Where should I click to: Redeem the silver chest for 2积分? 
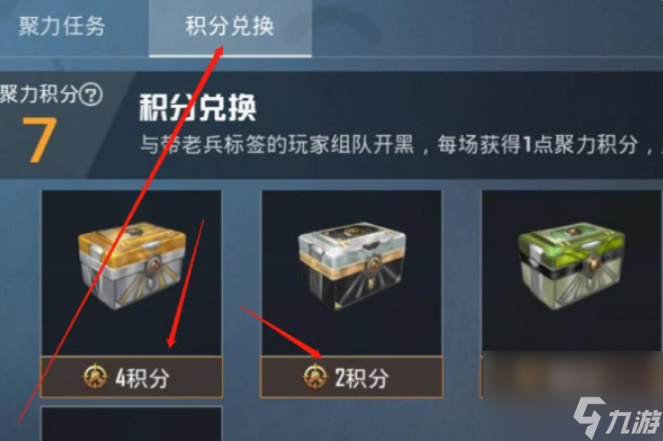point(351,377)
